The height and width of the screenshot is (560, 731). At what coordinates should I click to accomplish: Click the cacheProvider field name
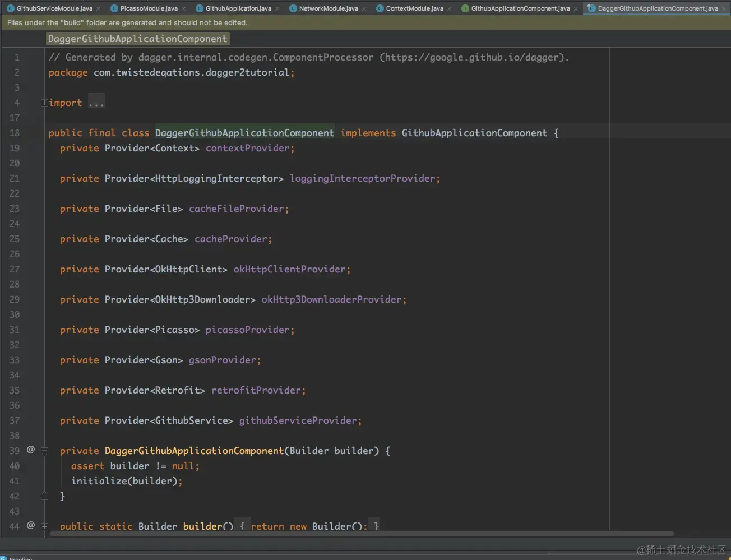click(230, 239)
